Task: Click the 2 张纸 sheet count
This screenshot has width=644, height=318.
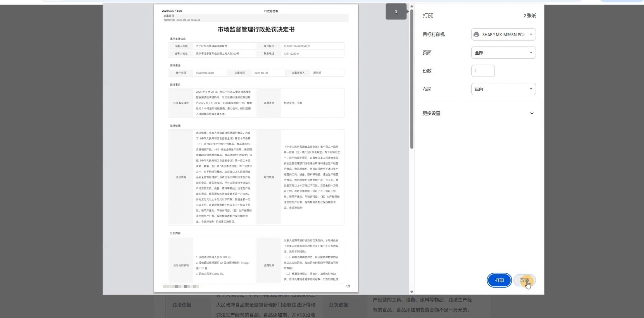Action: point(530,16)
